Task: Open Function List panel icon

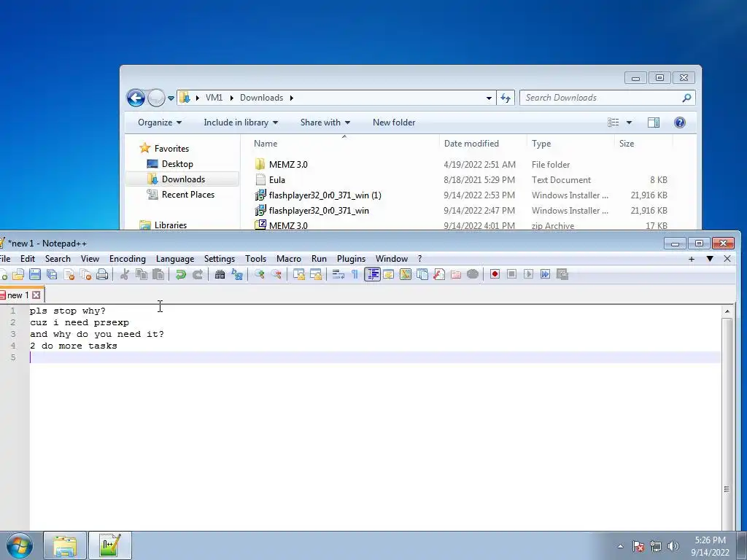Action: pos(439,274)
